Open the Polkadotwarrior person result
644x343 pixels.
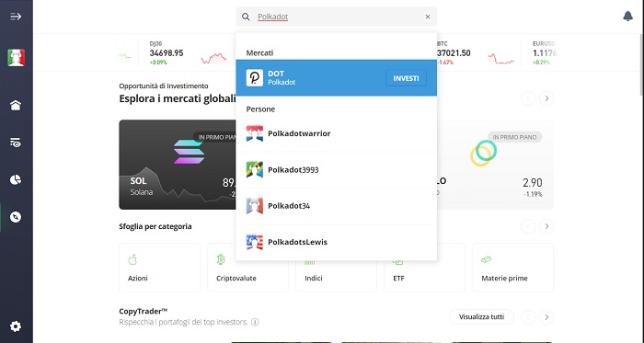coord(337,133)
